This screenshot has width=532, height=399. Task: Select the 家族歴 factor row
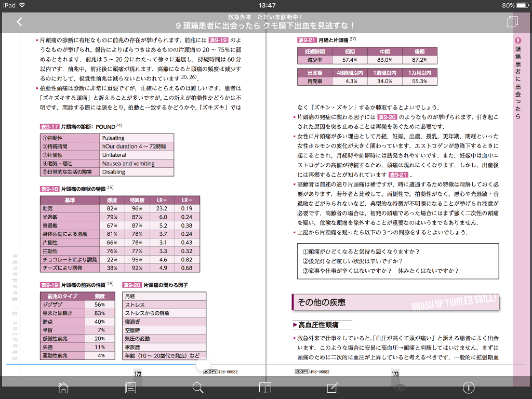coord(164,347)
